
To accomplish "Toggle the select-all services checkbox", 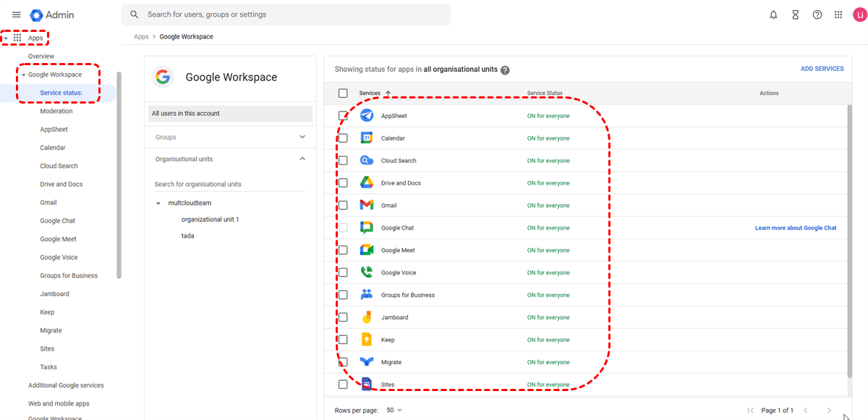I will pyautogui.click(x=343, y=93).
